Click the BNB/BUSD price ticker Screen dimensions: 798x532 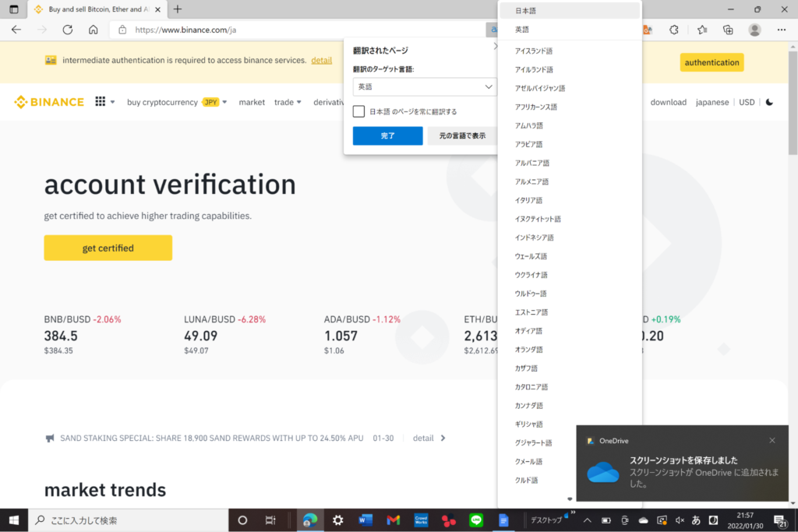(x=83, y=334)
